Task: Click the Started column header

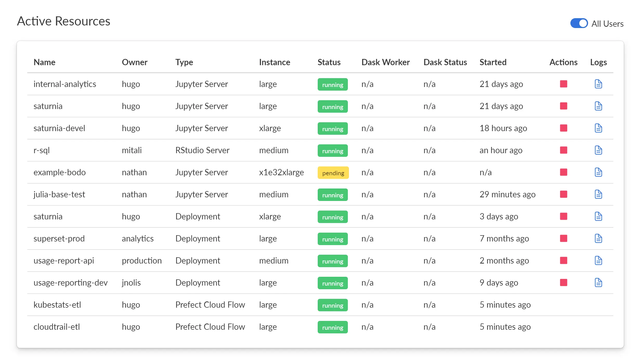Action: (x=493, y=62)
